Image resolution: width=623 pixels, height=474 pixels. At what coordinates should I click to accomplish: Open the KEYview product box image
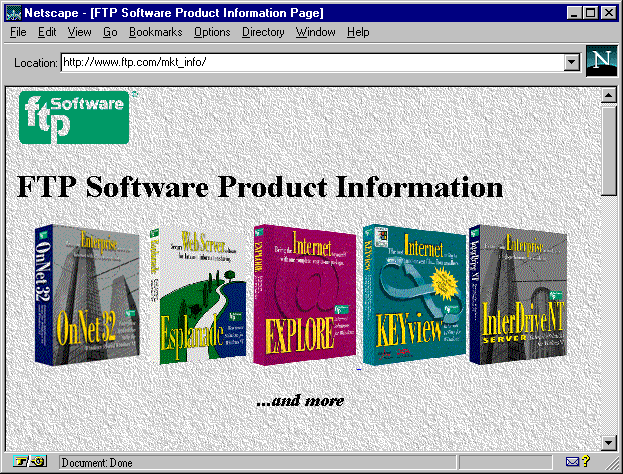tap(414, 294)
